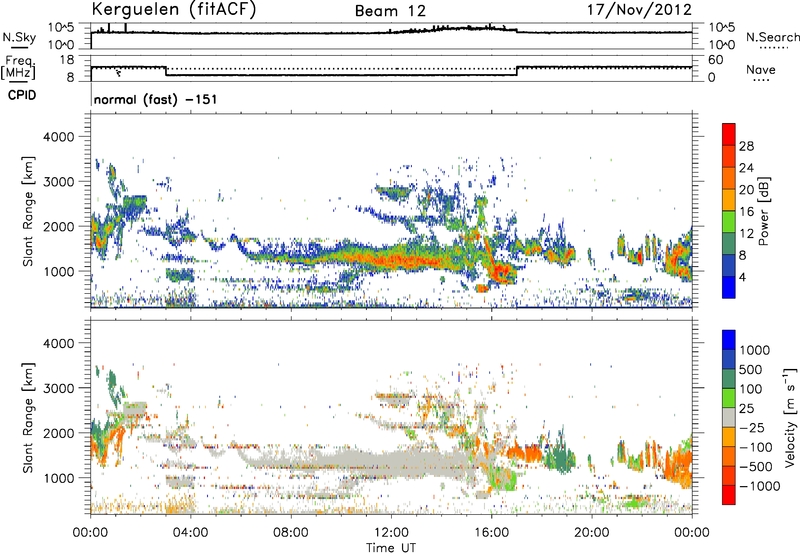The image size is (800, 554).
Task: Click the 20:00 time tick label
Action: click(591, 533)
